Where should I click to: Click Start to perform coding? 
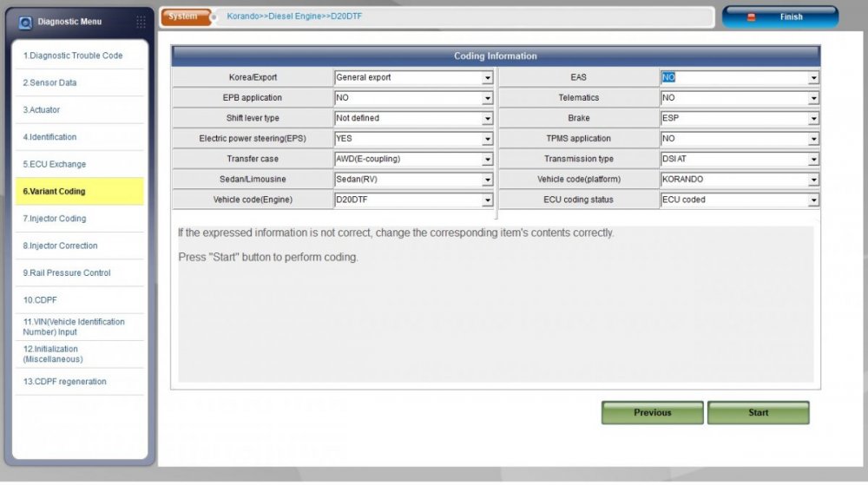coord(758,413)
